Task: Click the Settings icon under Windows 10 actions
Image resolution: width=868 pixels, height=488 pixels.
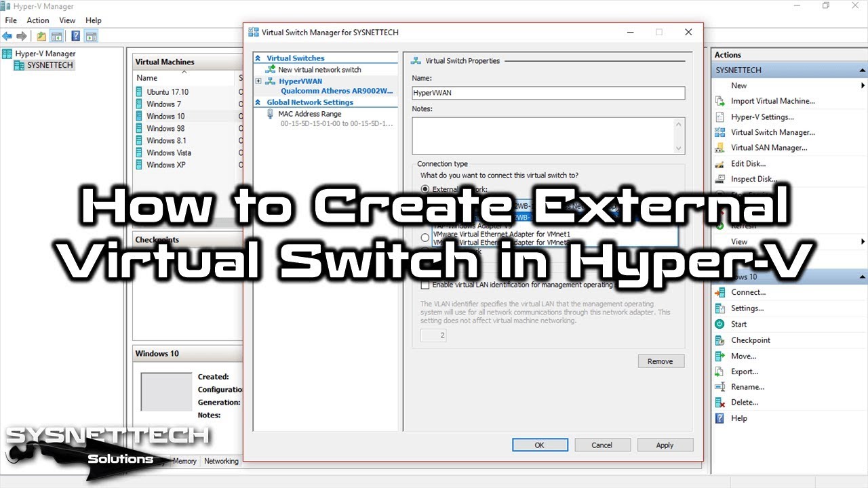Action: [720, 308]
